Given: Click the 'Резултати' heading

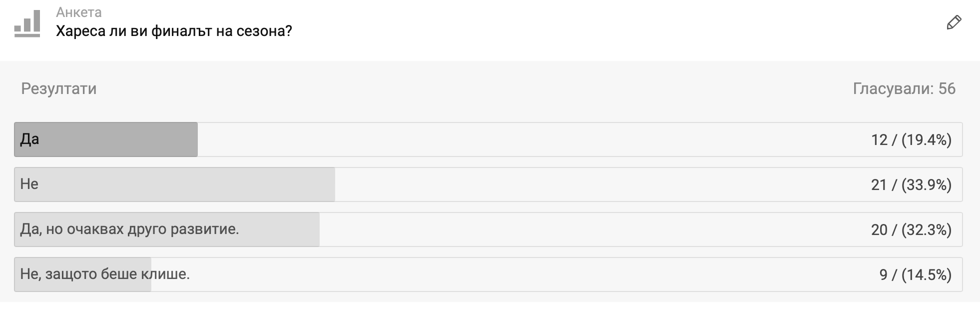Looking at the screenshot, I should [x=59, y=88].
